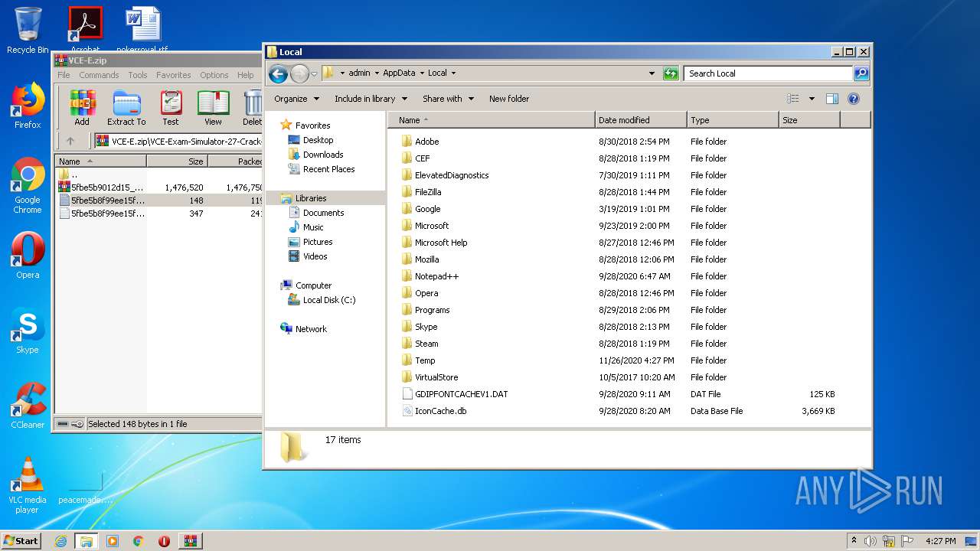Open the File menu in WinRAR
The image size is (980, 551).
click(64, 75)
